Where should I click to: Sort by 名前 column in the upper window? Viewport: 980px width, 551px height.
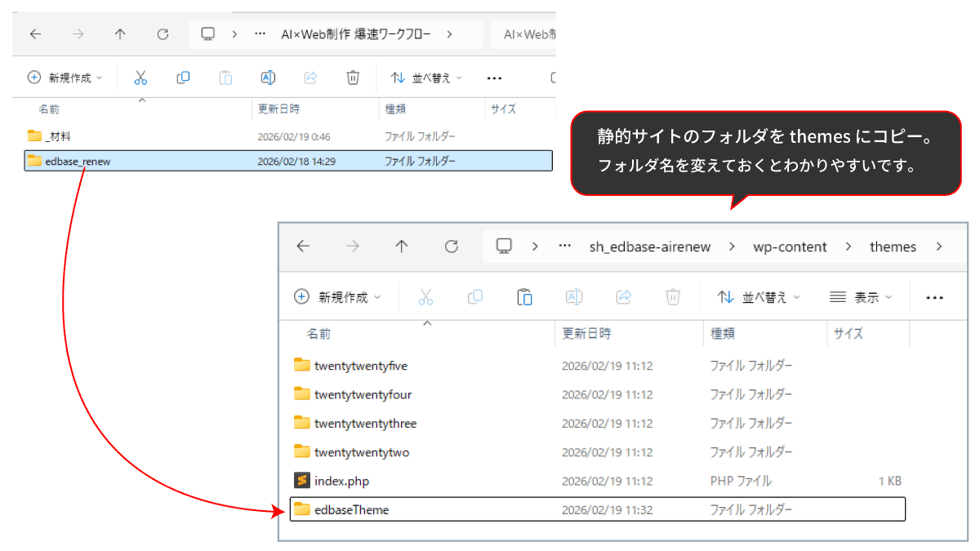point(49,109)
